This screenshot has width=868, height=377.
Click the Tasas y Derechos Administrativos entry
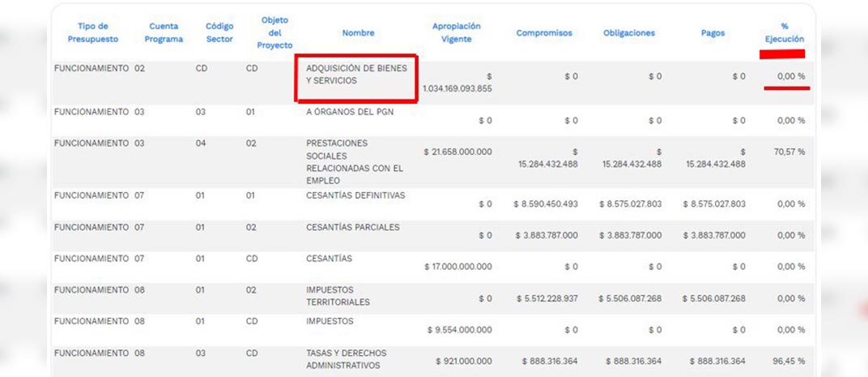coord(346,359)
